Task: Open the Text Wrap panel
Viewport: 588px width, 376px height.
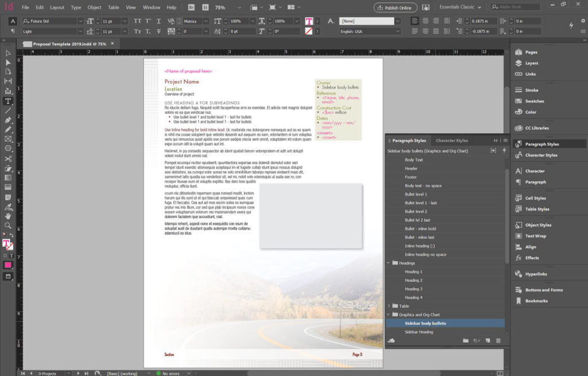Action: 535,236
